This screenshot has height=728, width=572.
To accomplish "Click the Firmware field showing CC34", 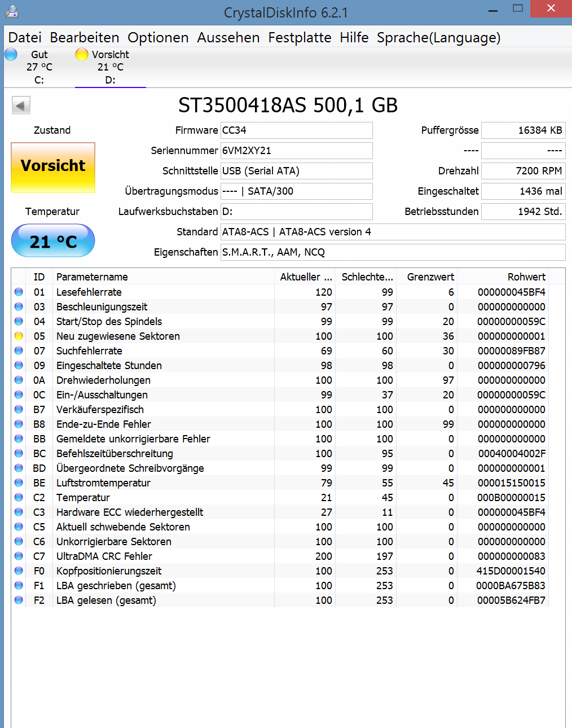I will click(x=297, y=130).
